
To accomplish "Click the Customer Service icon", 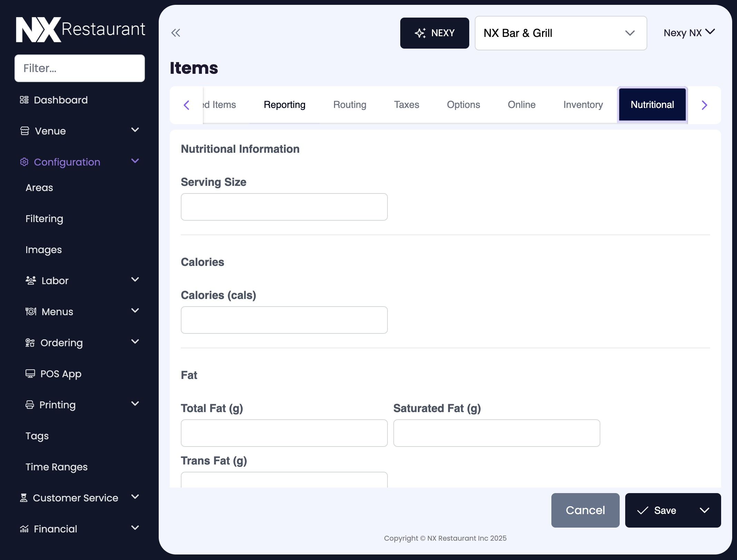I will [x=23, y=498].
